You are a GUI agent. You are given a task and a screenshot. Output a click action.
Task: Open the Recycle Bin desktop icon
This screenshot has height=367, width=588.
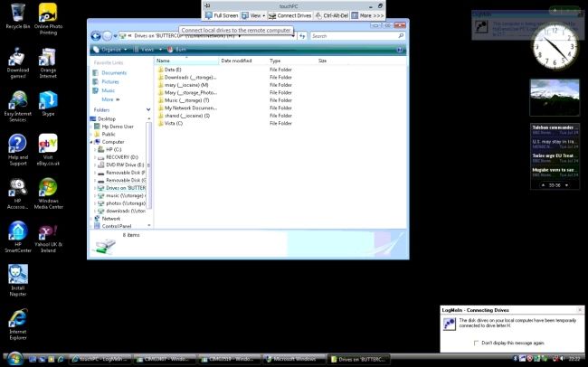[17, 16]
